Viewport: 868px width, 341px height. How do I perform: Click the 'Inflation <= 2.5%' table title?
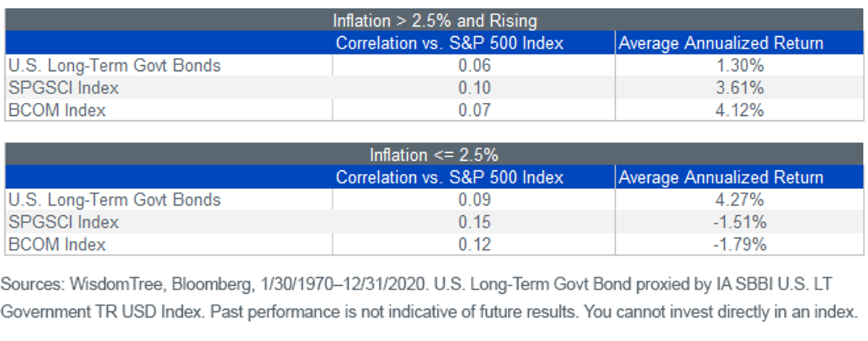click(x=434, y=155)
